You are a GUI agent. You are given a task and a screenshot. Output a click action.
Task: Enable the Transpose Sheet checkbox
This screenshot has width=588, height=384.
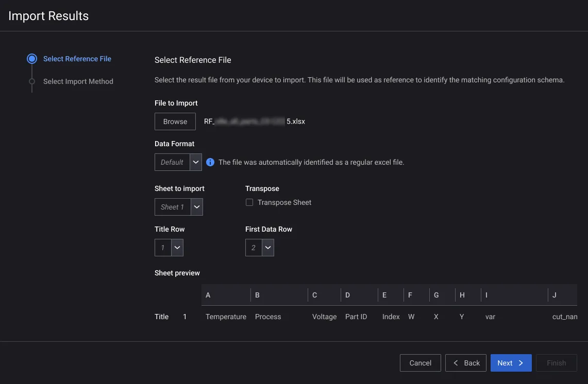249,202
